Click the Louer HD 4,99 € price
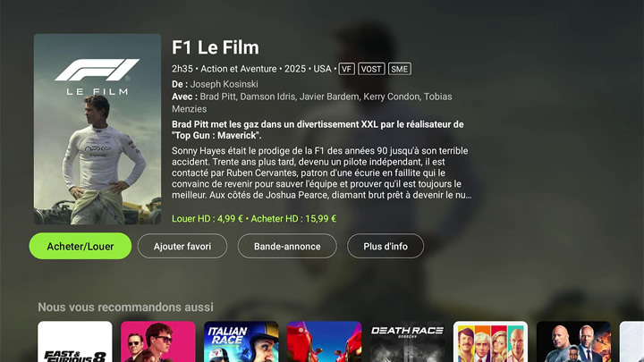The width and height of the screenshot is (644, 362). [208, 219]
